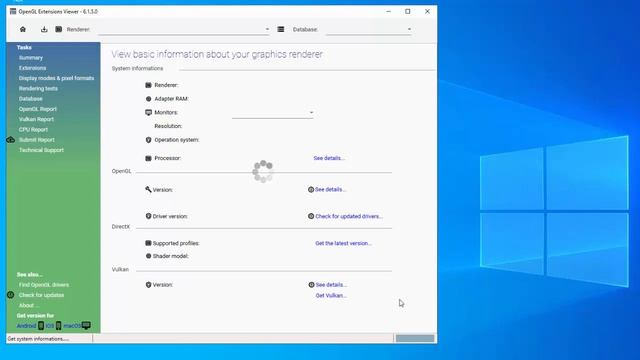Click the Processor chip icon
The height and width of the screenshot is (360, 640).
[x=149, y=158]
